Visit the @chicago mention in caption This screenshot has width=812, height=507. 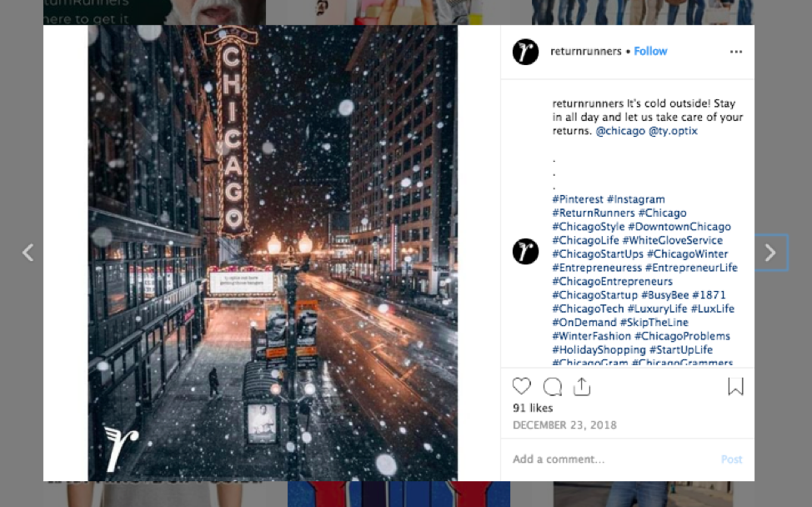tap(620, 131)
